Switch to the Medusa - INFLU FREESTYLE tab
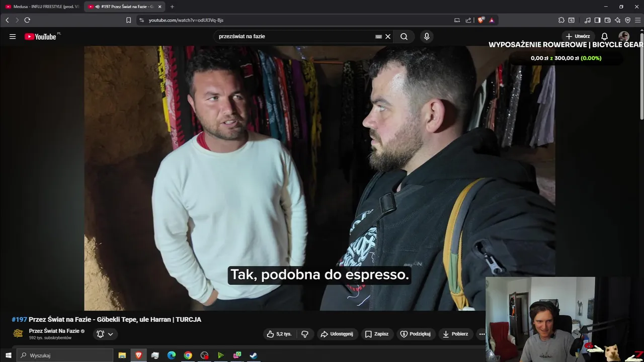The height and width of the screenshot is (362, 644). tap(42, 7)
